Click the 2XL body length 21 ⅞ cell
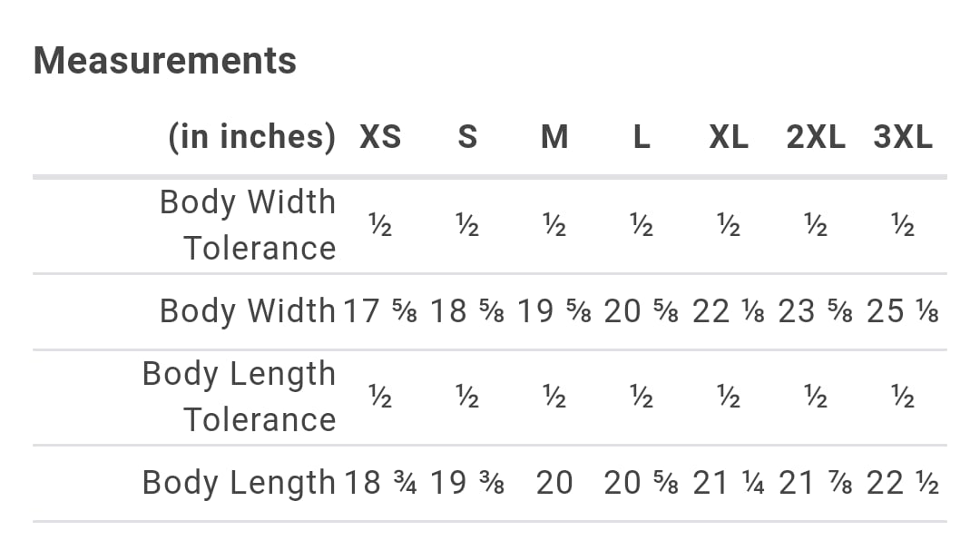 (x=816, y=483)
